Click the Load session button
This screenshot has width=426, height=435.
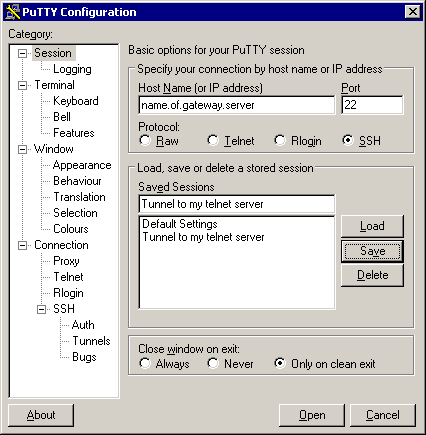(x=372, y=226)
